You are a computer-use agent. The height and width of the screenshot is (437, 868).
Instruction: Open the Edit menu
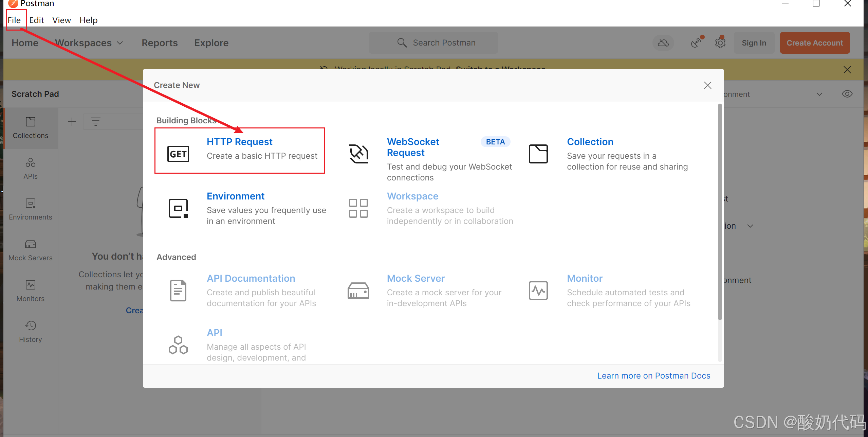(x=36, y=20)
